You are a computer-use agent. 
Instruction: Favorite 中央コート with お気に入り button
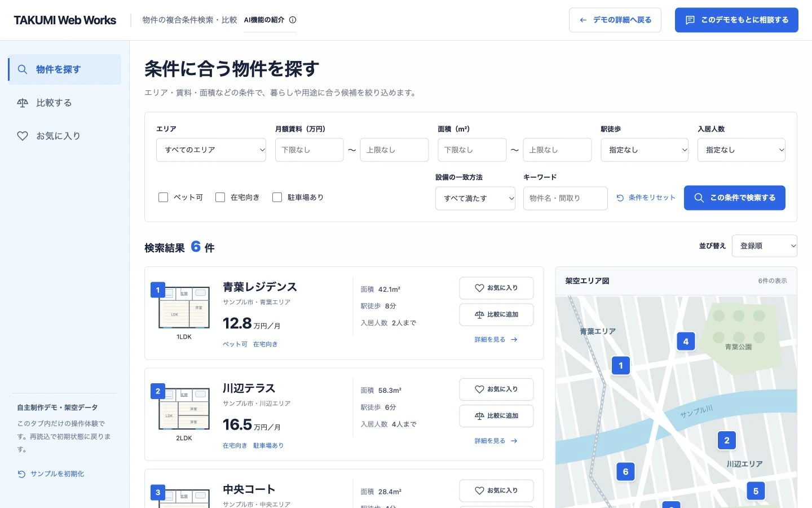496,491
